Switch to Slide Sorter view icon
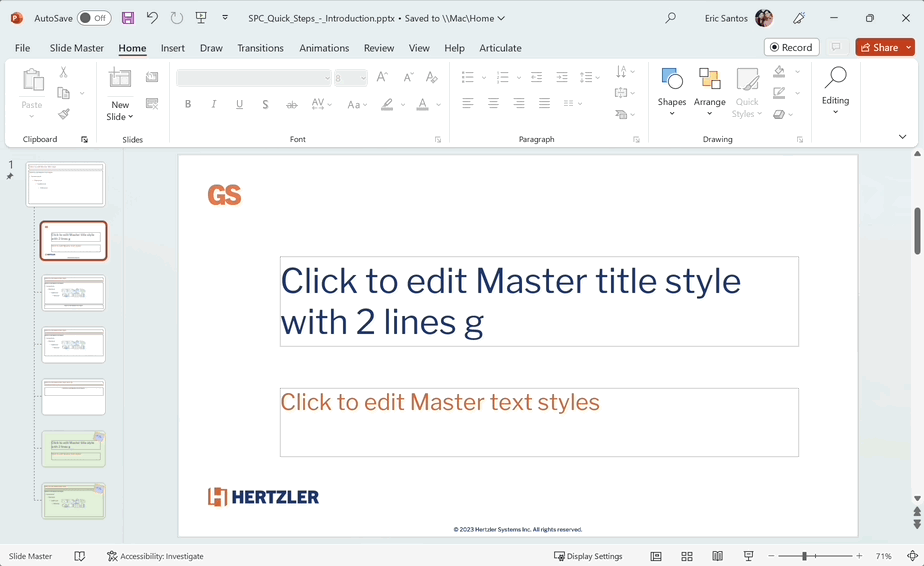 (x=687, y=556)
